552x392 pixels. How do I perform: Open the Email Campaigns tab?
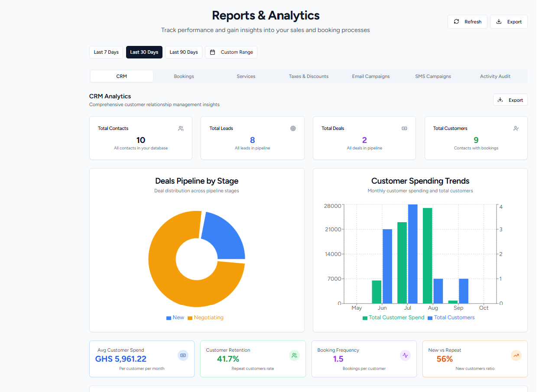370,76
